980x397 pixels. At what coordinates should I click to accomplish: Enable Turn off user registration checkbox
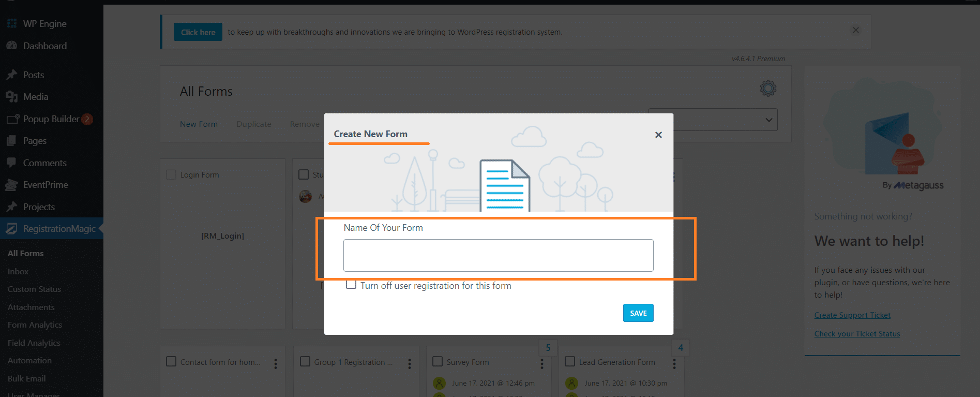(x=351, y=285)
